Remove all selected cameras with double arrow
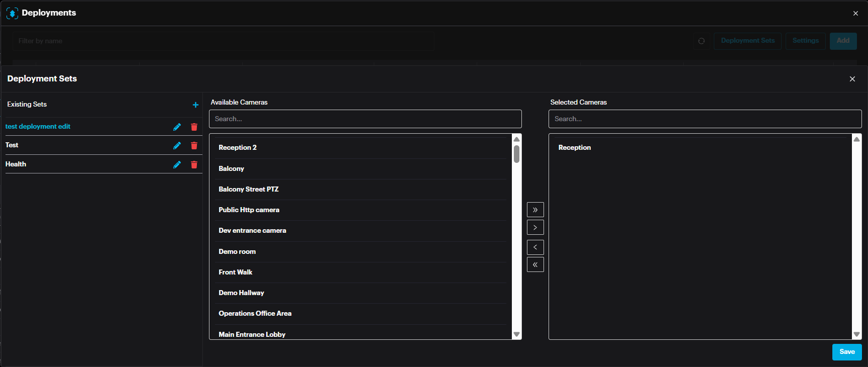This screenshot has height=367, width=868. [535, 264]
